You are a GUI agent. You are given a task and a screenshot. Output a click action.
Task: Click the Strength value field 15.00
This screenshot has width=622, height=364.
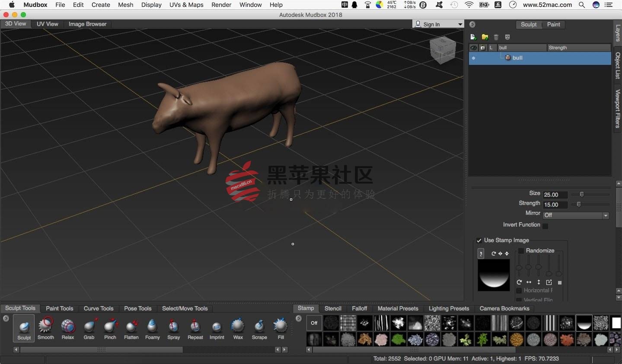click(555, 204)
